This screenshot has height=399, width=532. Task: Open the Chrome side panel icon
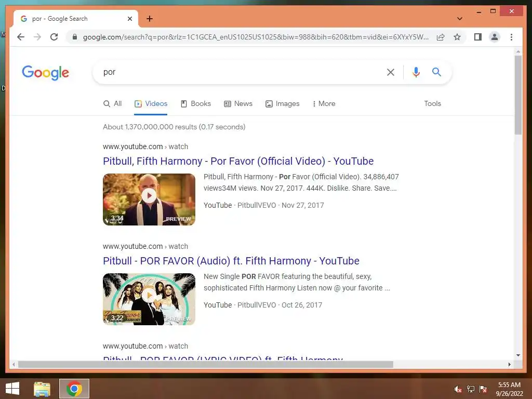point(478,37)
